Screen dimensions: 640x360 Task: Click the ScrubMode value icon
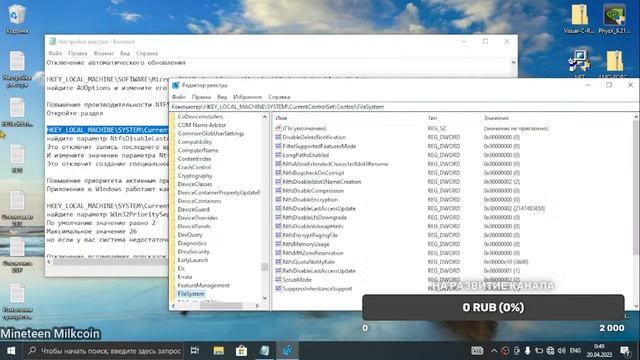pyautogui.click(x=278, y=280)
